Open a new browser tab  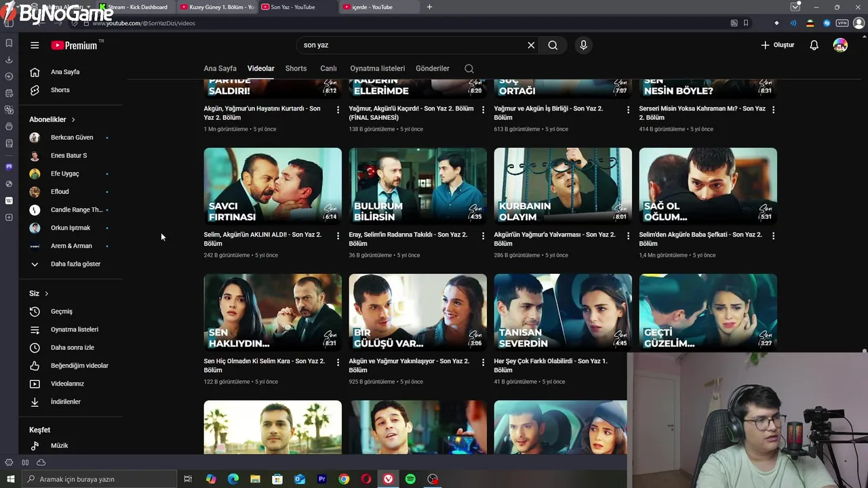[x=429, y=7]
